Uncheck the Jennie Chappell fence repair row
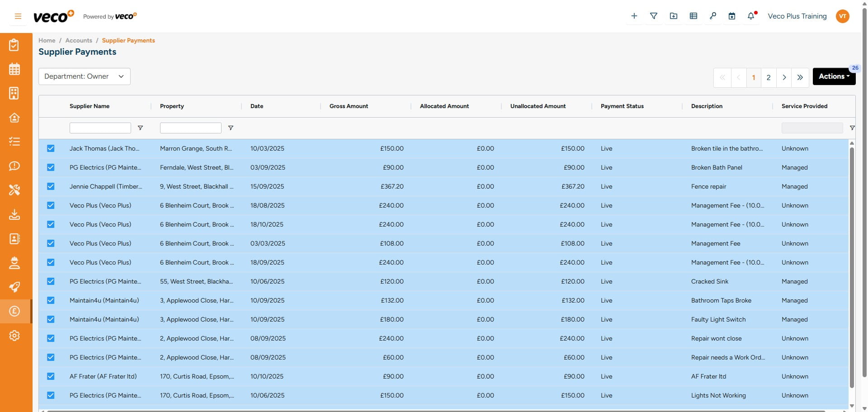The height and width of the screenshot is (412, 868). (x=51, y=186)
